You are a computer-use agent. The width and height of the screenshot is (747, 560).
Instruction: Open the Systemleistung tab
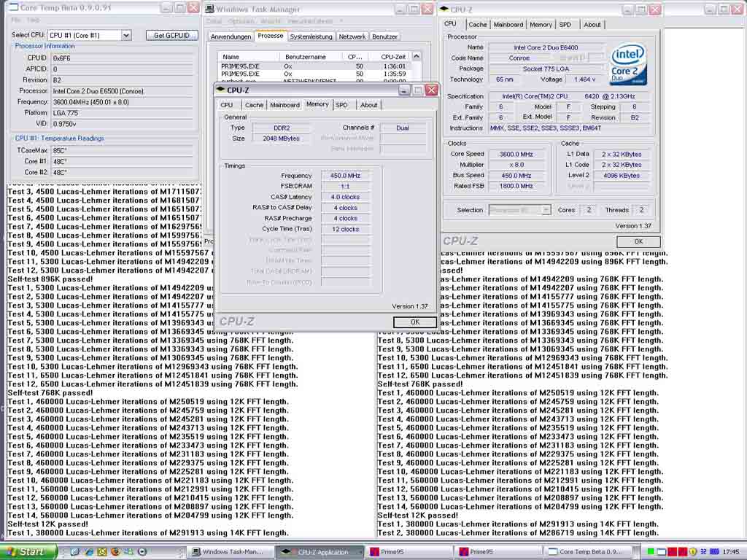311,36
